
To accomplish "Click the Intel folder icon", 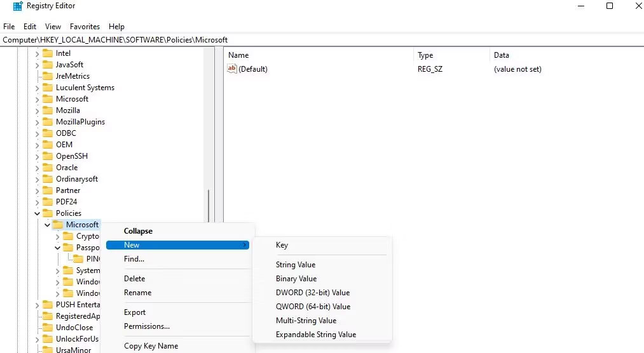I will [48, 53].
